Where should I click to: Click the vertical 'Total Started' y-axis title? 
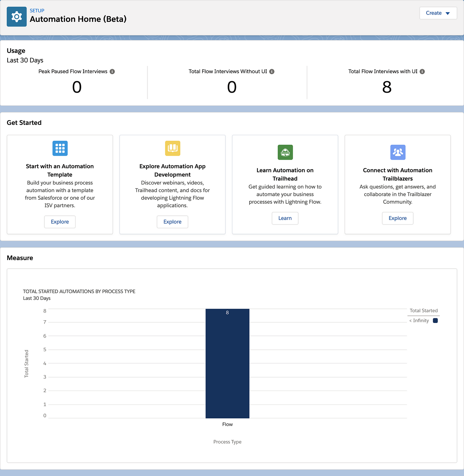27,364
